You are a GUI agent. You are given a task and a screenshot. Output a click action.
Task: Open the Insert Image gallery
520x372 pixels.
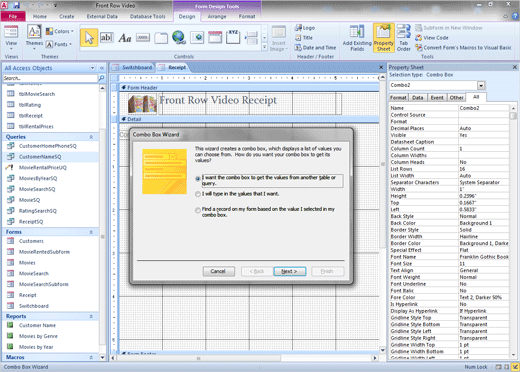click(x=278, y=39)
